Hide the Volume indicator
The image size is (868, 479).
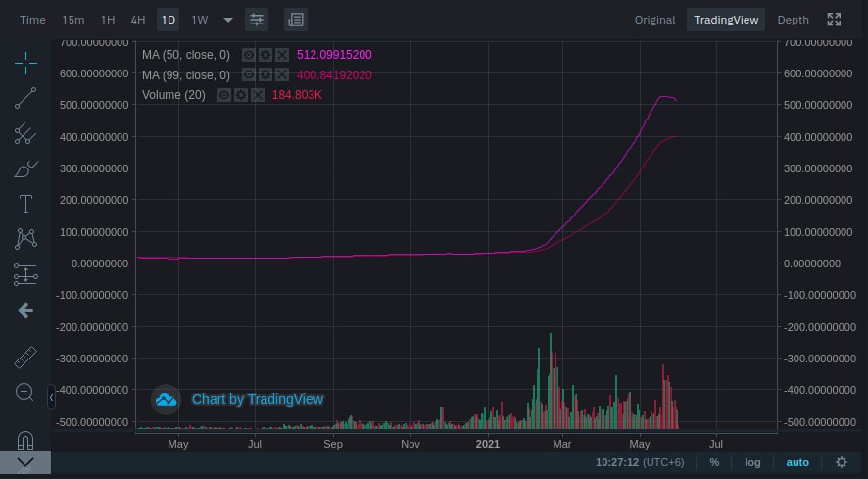tap(223, 95)
